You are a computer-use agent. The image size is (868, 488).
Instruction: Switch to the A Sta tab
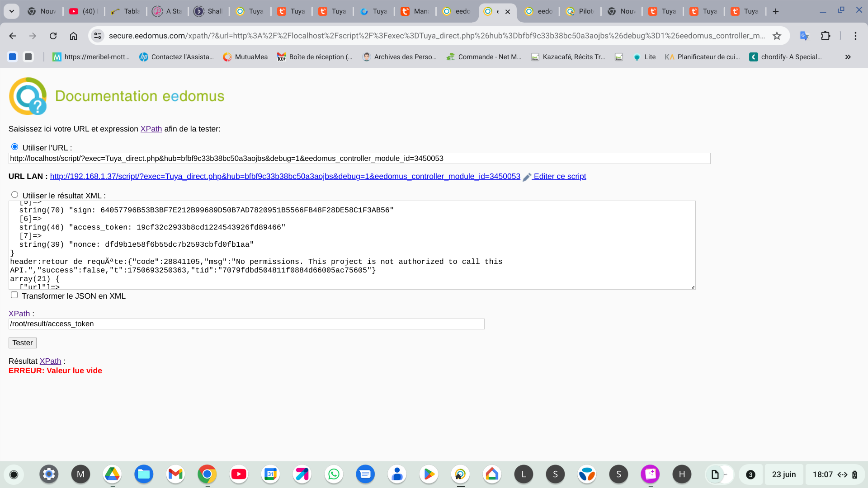167,11
